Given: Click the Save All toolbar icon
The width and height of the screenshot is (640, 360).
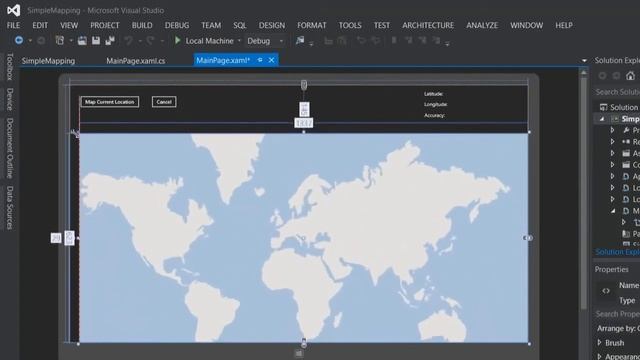Looking at the screenshot, I should [110, 40].
